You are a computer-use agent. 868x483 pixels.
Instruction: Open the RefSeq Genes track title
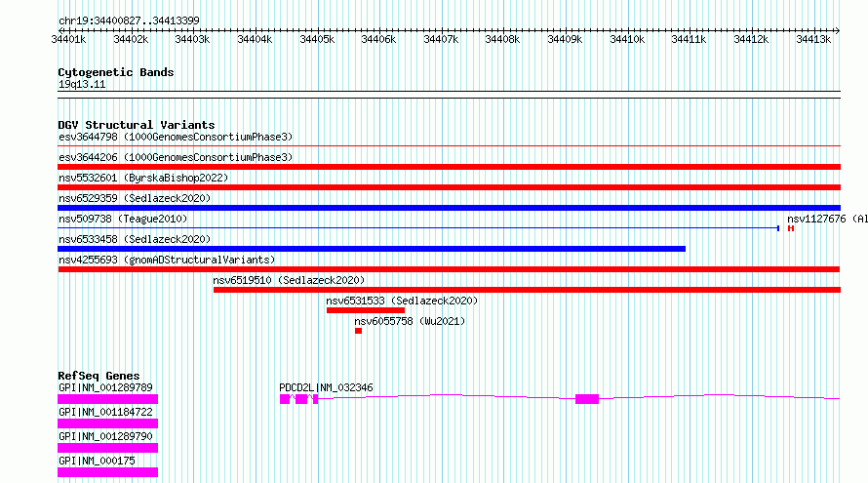(99, 376)
